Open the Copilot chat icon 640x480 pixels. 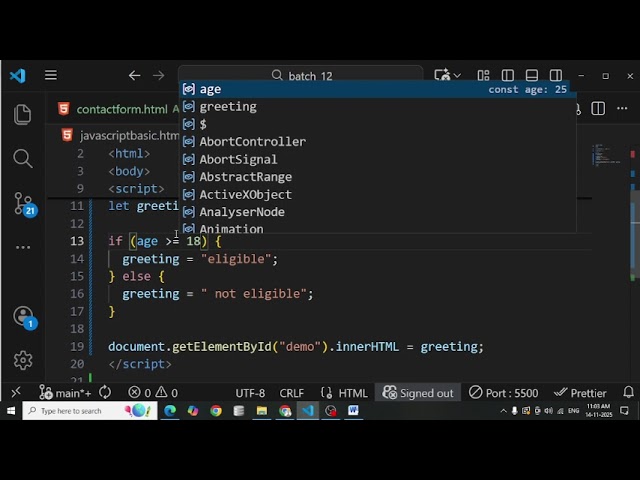coord(442,76)
